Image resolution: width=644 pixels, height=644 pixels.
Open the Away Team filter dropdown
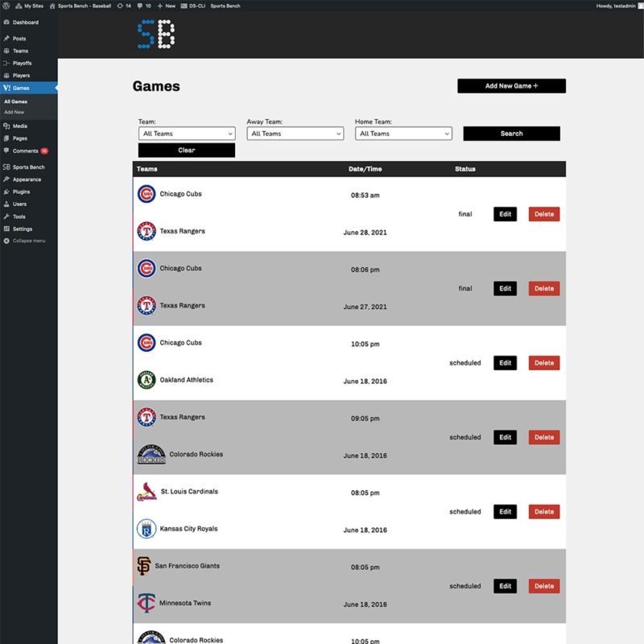[x=295, y=134]
